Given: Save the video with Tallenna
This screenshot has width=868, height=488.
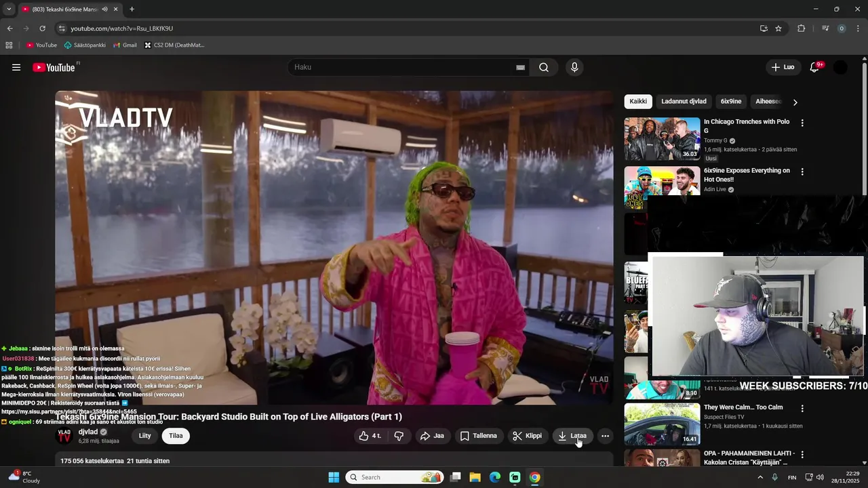Looking at the screenshot, I should pos(479,436).
